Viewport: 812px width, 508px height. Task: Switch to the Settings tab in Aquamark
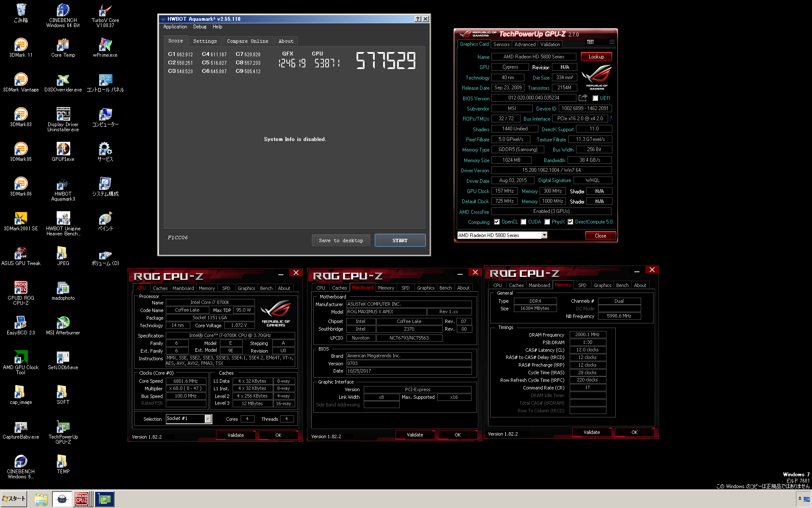click(x=205, y=41)
